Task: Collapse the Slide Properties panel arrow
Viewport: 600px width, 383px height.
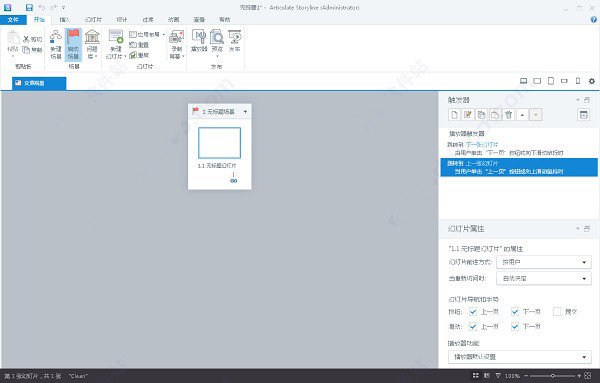Action: tap(578, 228)
